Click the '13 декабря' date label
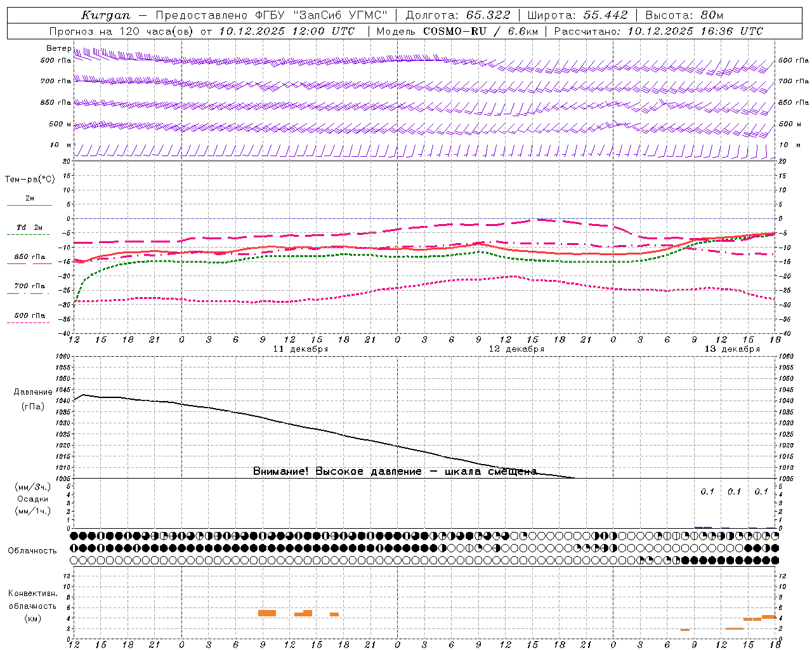 (x=732, y=348)
